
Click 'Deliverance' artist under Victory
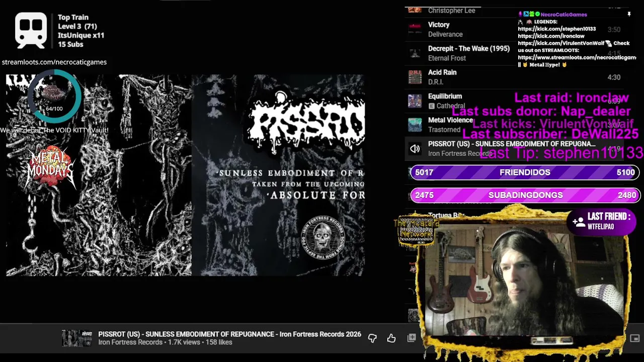tap(445, 34)
